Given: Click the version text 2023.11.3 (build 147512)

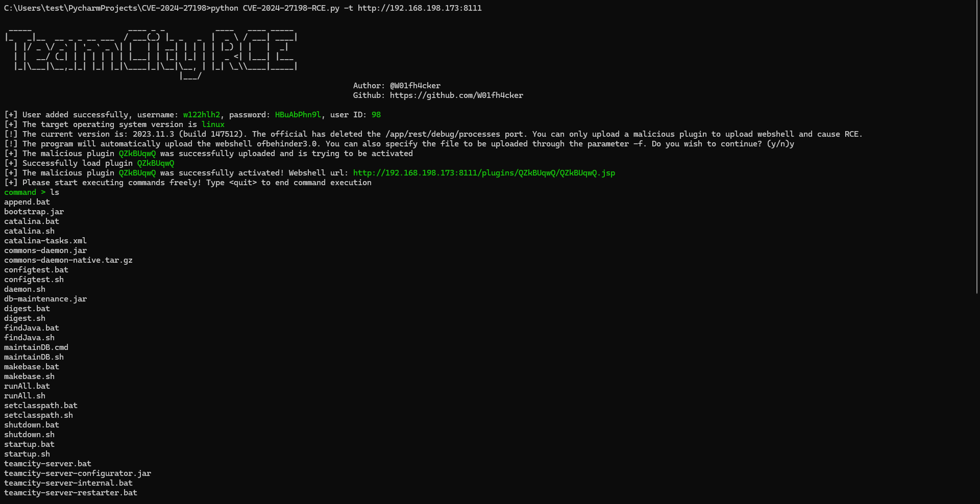Looking at the screenshot, I should 188,134.
